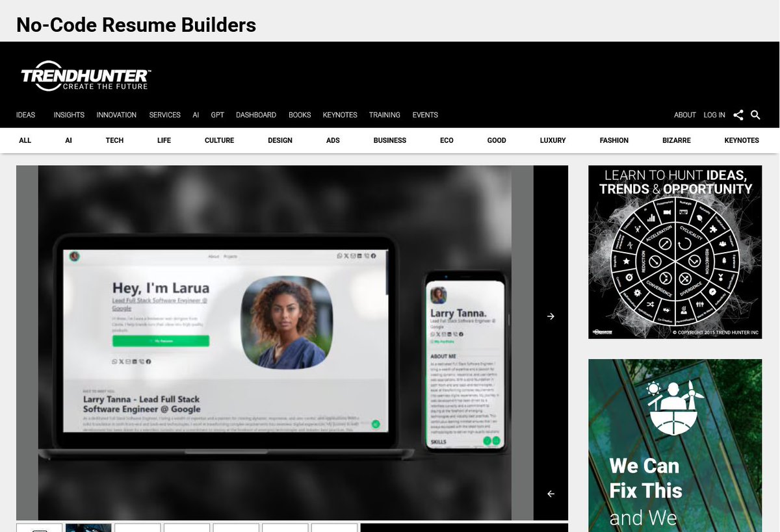Go to next slide with right arrow
Image resolution: width=780 pixels, height=532 pixels.
pos(551,316)
